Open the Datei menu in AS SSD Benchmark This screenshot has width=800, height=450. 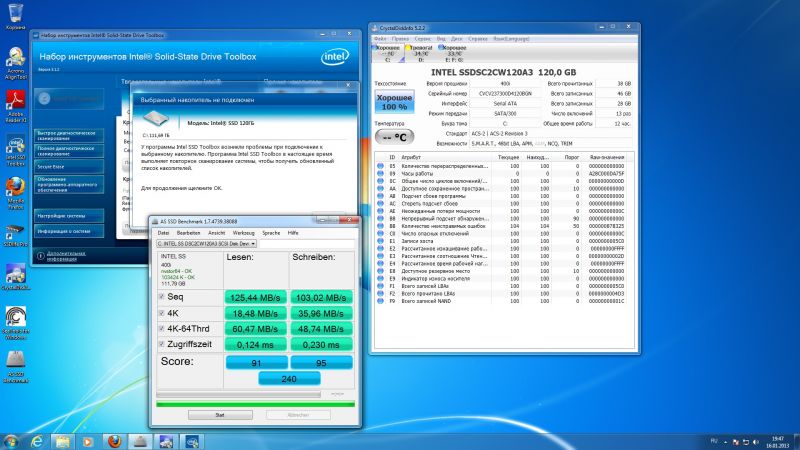click(x=162, y=232)
